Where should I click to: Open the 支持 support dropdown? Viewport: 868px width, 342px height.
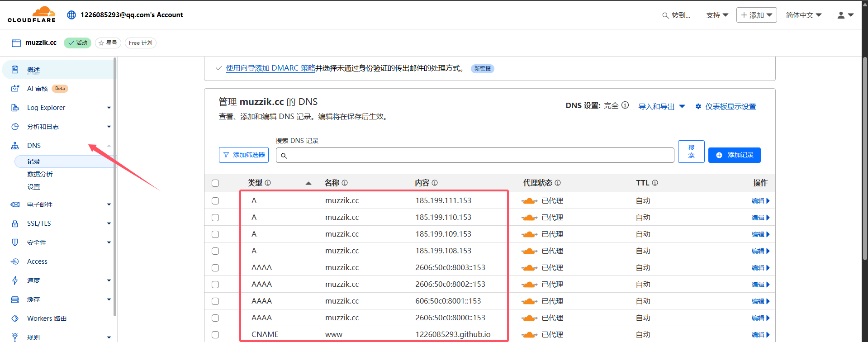(717, 15)
